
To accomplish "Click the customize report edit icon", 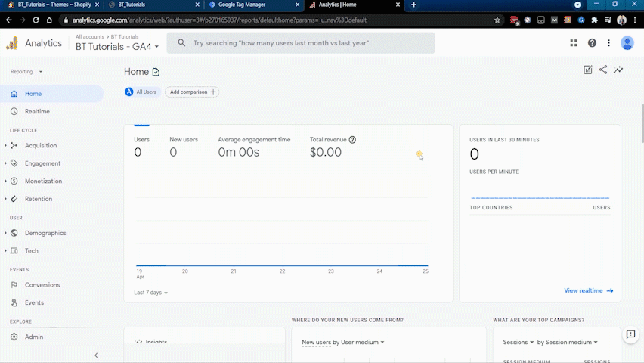I will pos(588,70).
